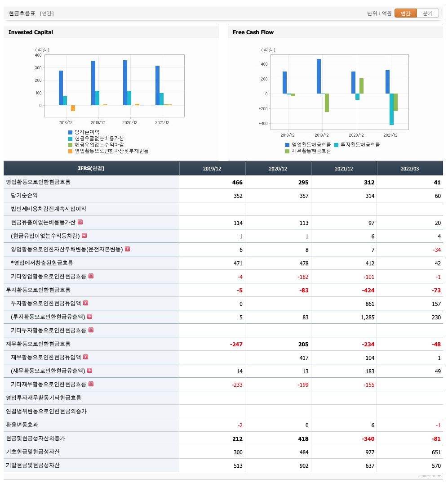Select the 기초현금및현금성자산 row label
Image resolution: width=448 pixels, height=488 pixels.
click(x=33, y=452)
